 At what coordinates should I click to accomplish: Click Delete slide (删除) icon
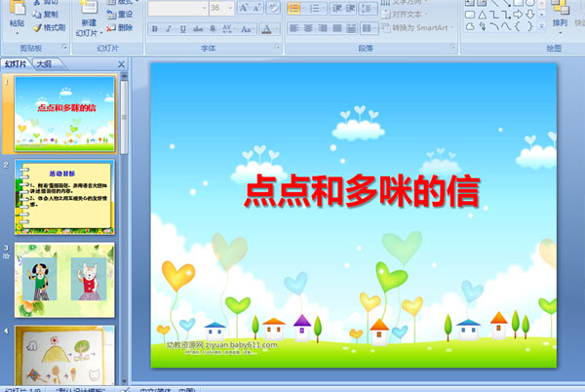pyautogui.click(x=120, y=27)
